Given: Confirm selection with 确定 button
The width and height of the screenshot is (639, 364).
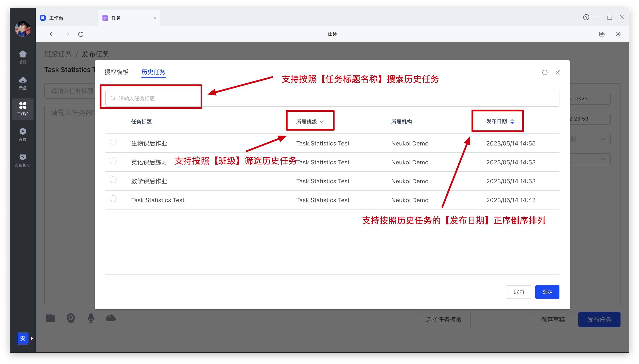Looking at the screenshot, I should pyautogui.click(x=547, y=292).
